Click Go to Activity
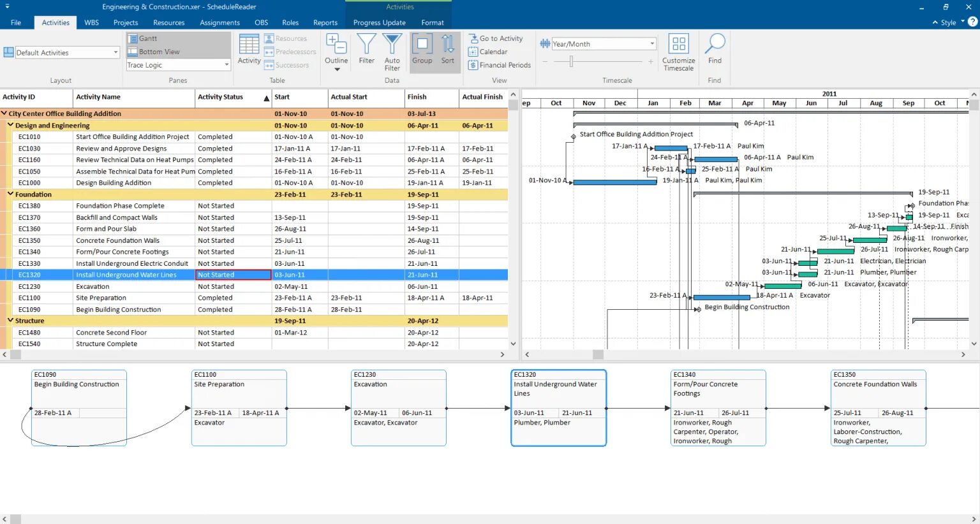 496,39
